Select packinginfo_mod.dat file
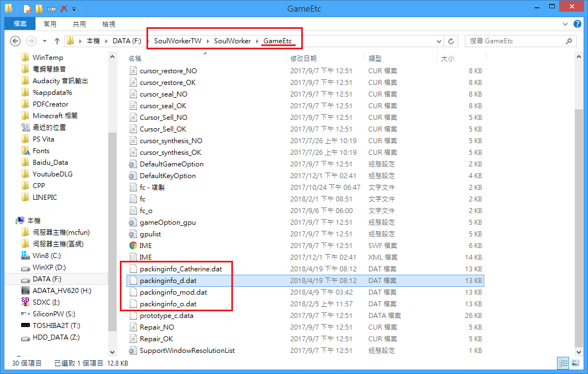This screenshot has width=588, height=374. [x=173, y=292]
